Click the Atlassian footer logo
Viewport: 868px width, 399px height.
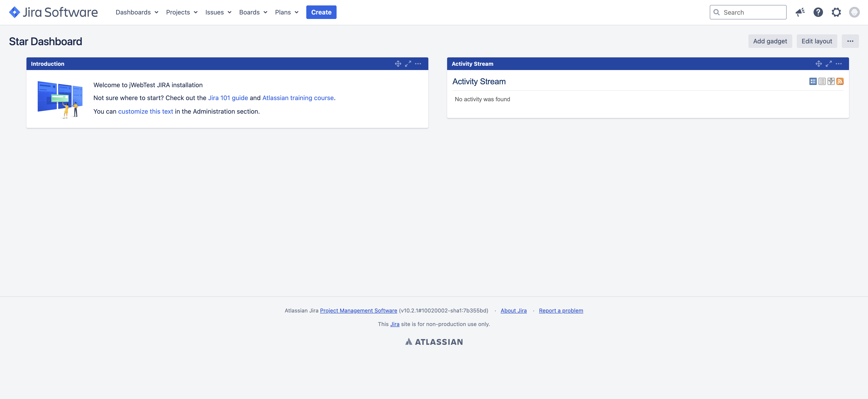[x=434, y=342]
